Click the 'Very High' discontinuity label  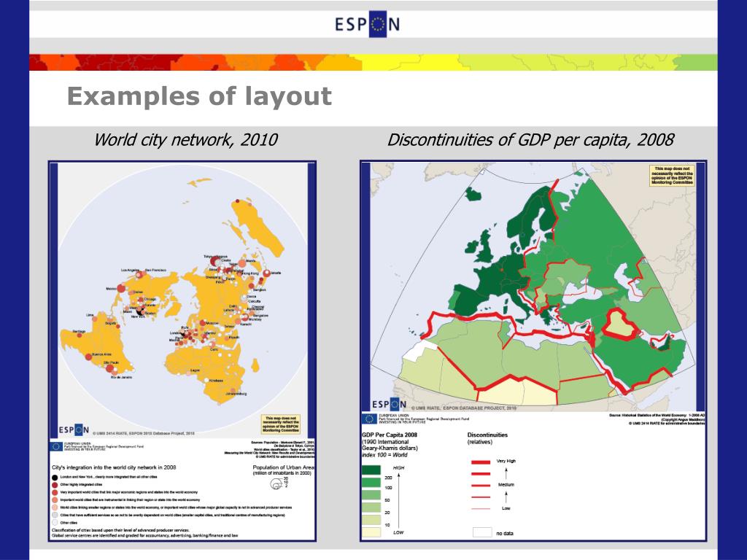pos(506,461)
